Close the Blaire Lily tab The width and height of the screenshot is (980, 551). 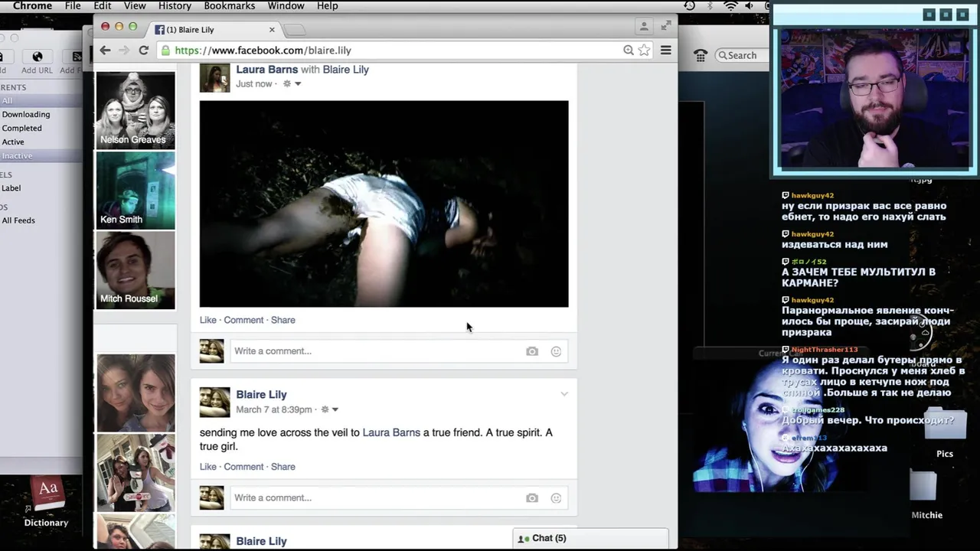pyautogui.click(x=272, y=30)
